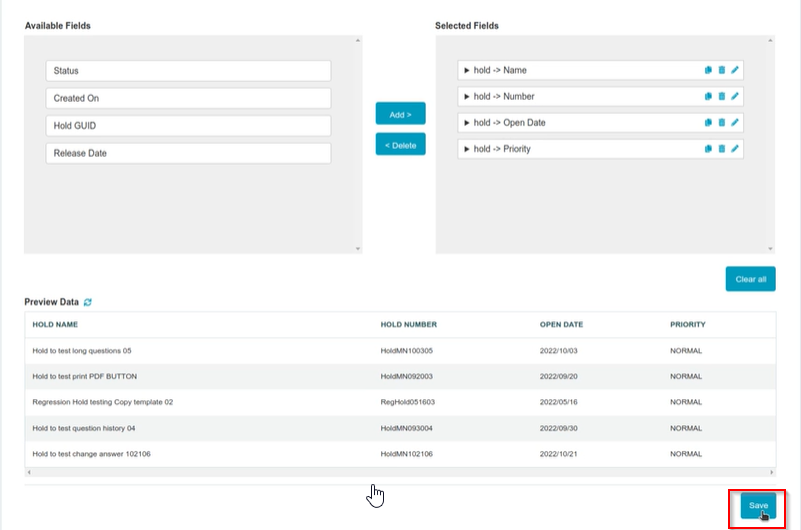Image resolution: width=801 pixels, height=530 pixels.
Task: Trash icon for hold -> Priority
Action: coord(721,149)
